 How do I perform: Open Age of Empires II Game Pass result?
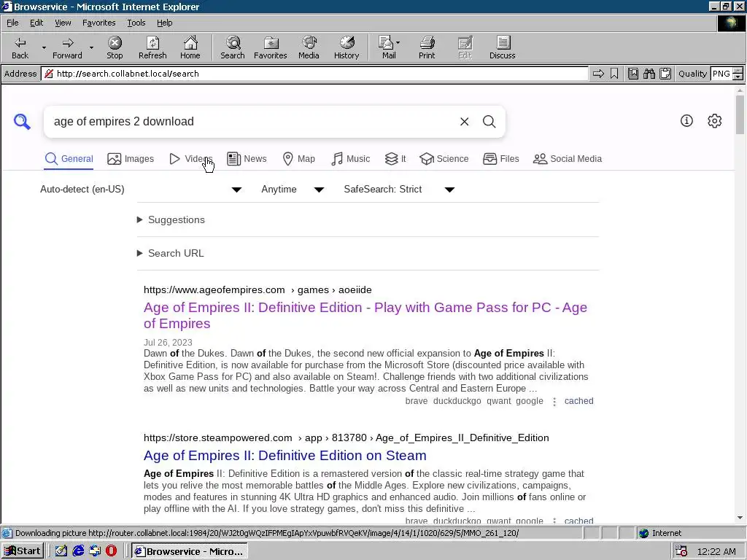click(365, 315)
